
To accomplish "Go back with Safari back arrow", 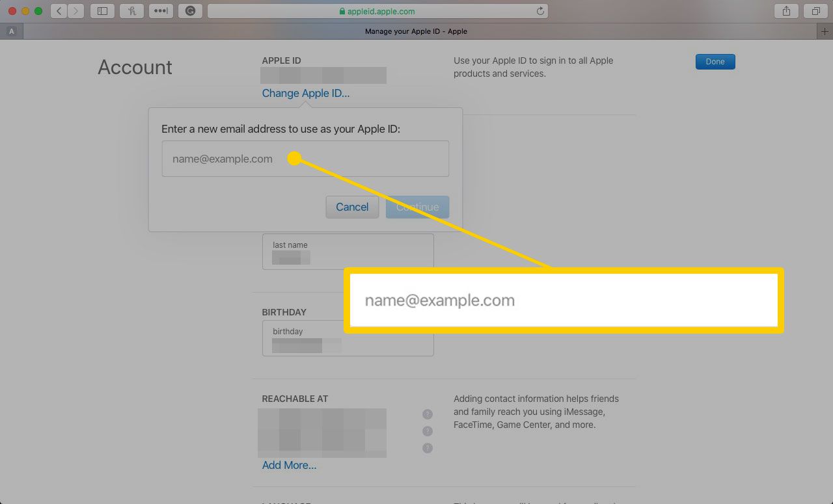I will click(x=59, y=11).
